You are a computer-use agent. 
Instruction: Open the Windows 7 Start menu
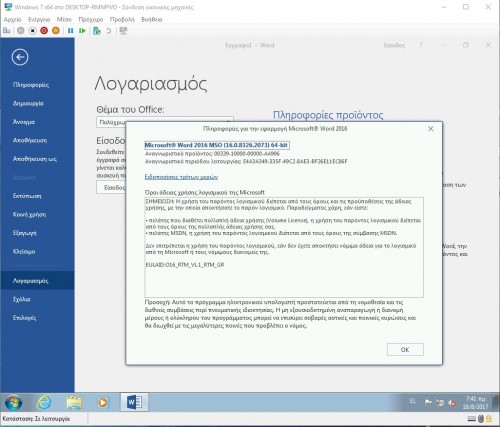tap(14, 403)
